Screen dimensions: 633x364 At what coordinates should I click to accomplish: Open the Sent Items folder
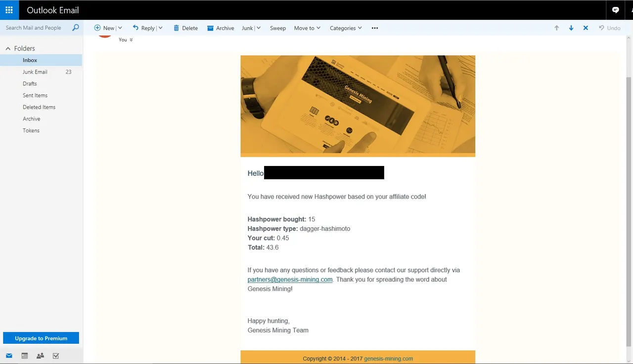tap(35, 95)
